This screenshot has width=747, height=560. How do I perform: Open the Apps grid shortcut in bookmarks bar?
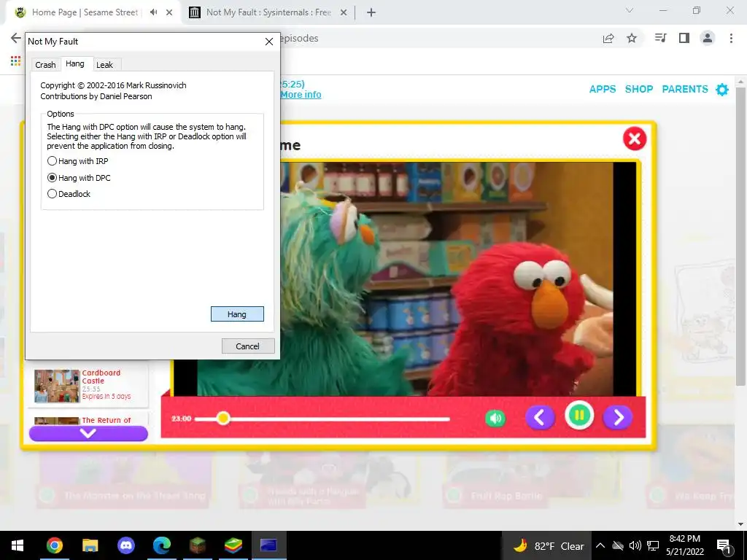click(16, 61)
